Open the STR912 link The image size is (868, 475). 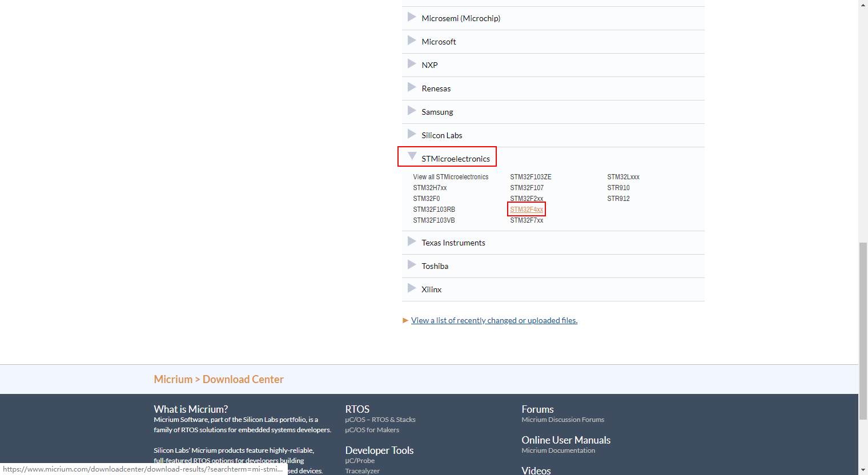tap(618, 199)
